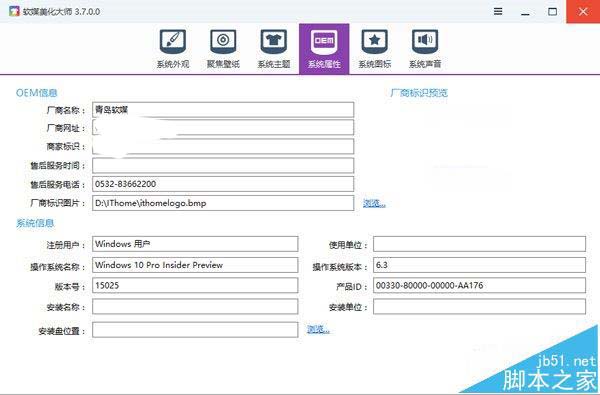
Task: Click the 软媒美化大师 3.7.0.0 title text
Action: [61, 11]
